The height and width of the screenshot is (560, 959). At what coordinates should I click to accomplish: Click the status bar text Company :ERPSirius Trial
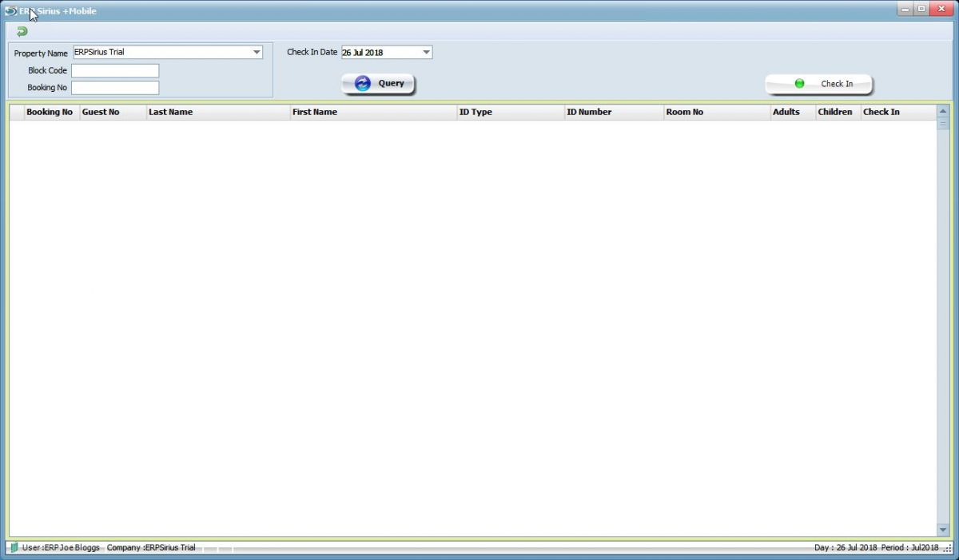point(151,548)
